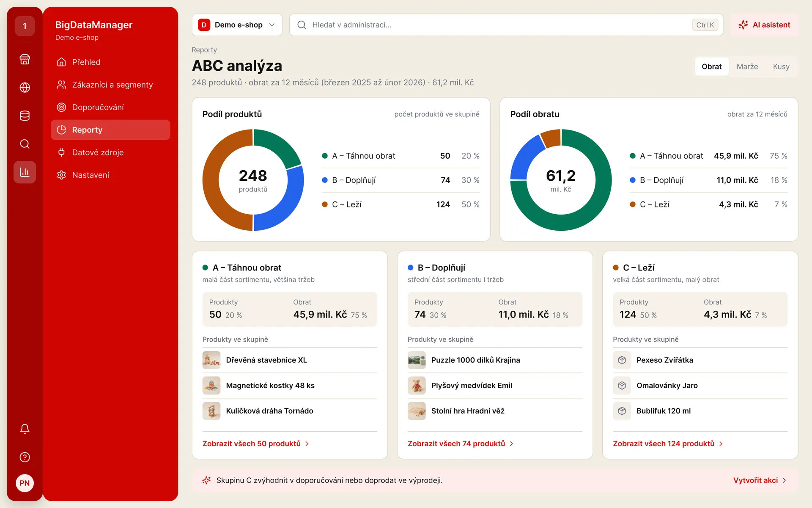Focus the Hledat v administraci search field
The height and width of the screenshot is (508, 812).
tap(506, 25)
